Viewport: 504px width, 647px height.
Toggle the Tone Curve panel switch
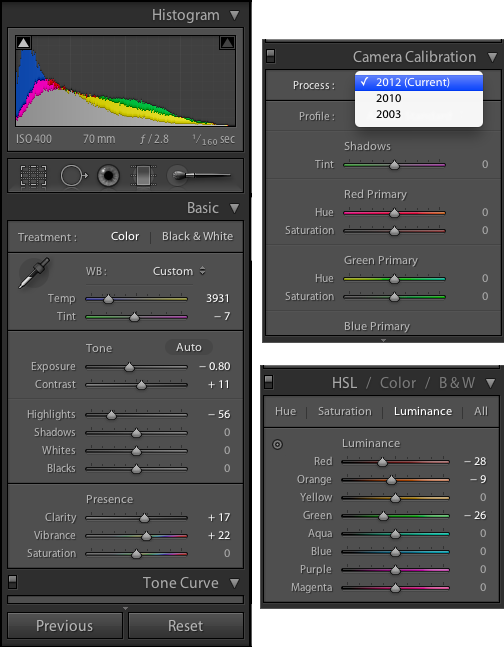click(x=12, y=582)
